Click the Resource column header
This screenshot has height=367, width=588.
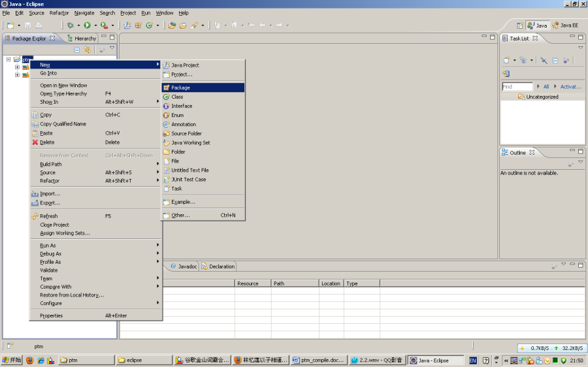pos(253,283)
